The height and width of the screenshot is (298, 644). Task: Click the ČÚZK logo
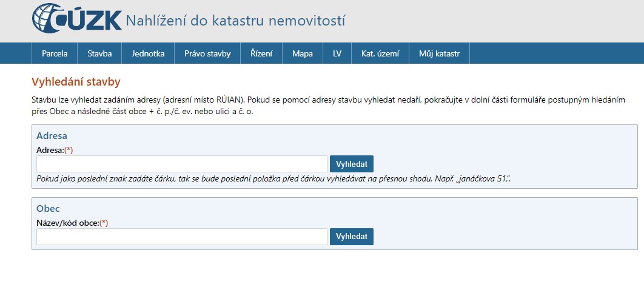click(x=76, y=20)
